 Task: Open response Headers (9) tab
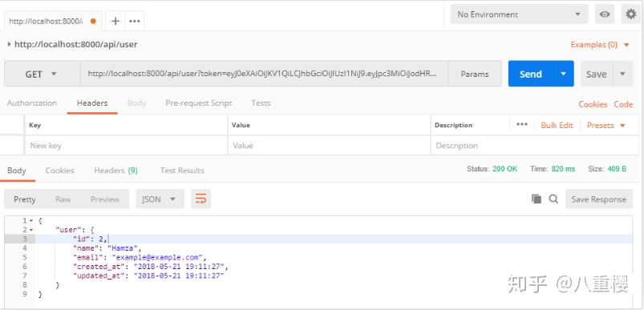115,170
